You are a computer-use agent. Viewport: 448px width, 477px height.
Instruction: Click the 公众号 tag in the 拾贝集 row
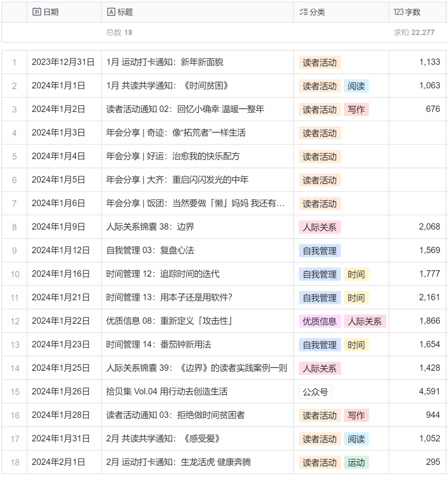(x=315, y=392)
